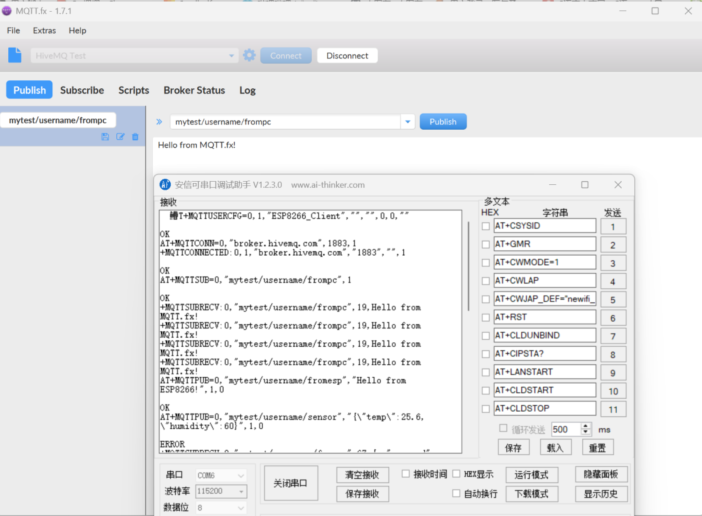The height and width of the screenshot is (516, 702).
Task: Click the MQTT.fx app icon in title bar
Action: 6,11
